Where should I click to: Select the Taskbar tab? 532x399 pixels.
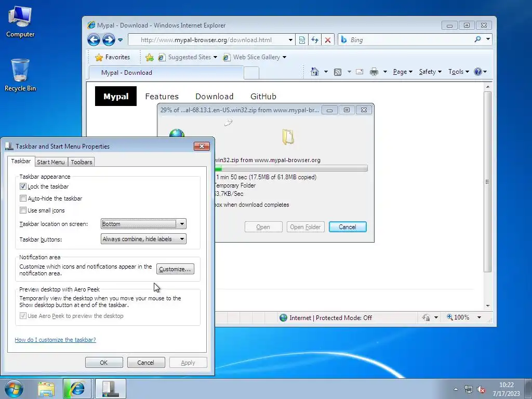[21, 161]
